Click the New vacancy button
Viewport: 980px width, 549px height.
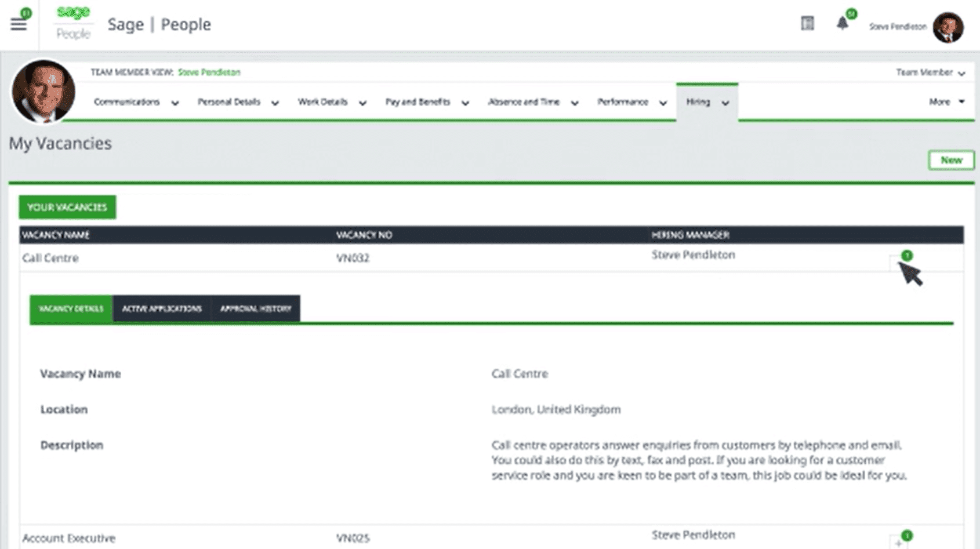950,160
